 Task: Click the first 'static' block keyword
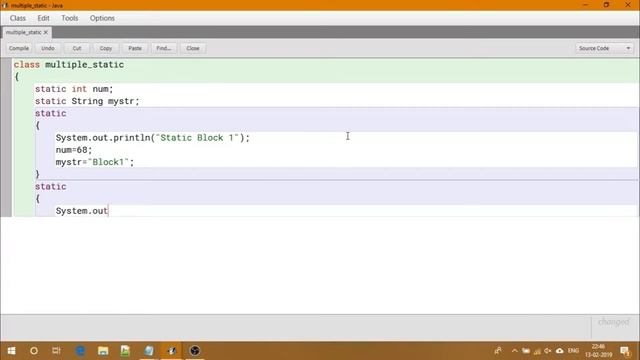[x=50, y=113]
